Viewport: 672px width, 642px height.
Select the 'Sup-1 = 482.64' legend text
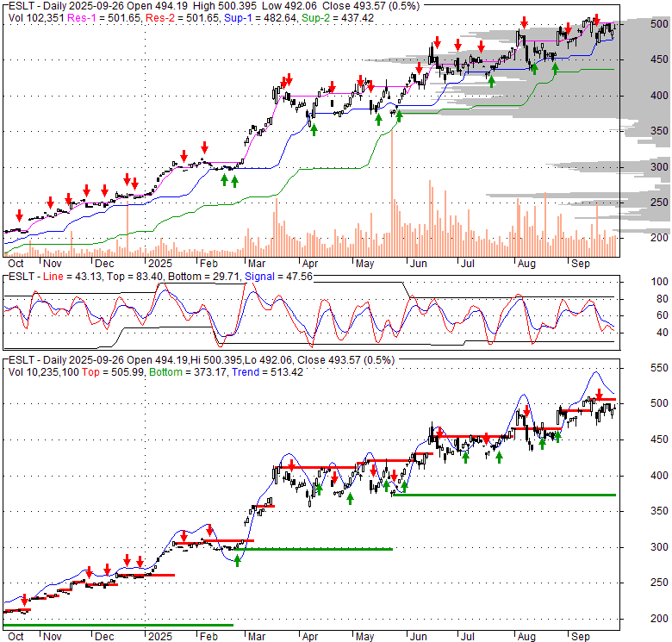(260, 18)
